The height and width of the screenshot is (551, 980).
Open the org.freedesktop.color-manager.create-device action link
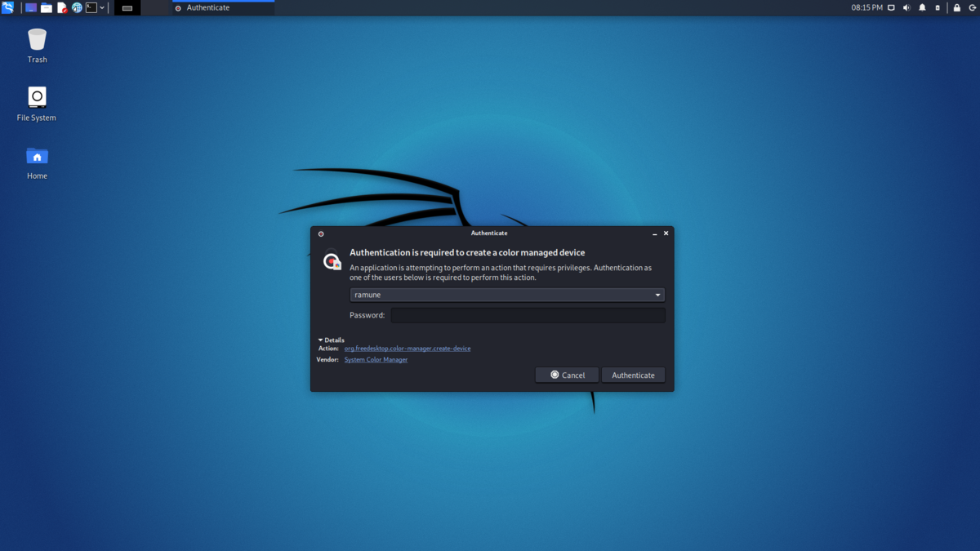[x=408, y=349]
